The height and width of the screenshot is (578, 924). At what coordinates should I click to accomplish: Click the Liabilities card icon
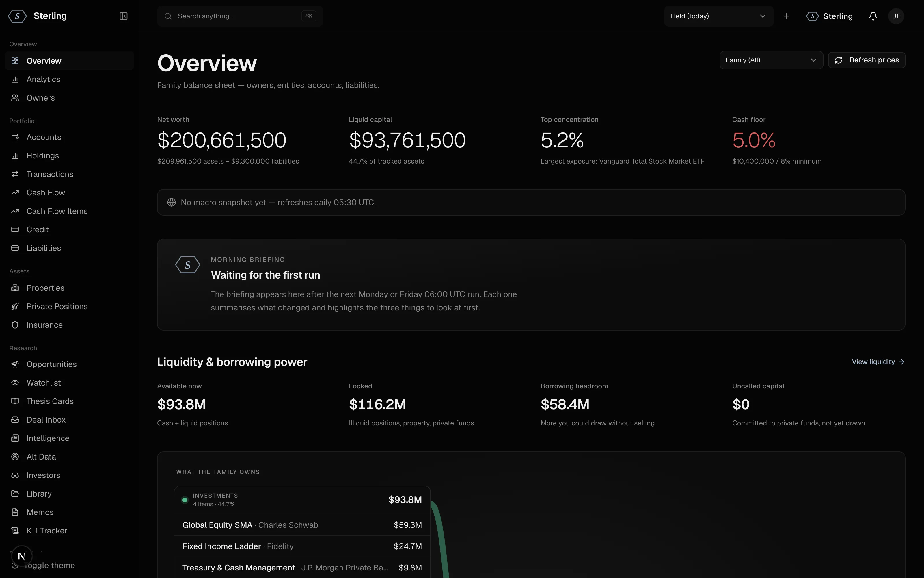coord(15,248)
